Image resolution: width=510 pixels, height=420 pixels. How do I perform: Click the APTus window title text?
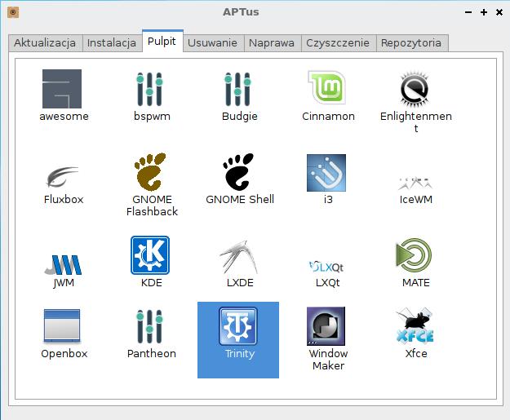point(241,12)
